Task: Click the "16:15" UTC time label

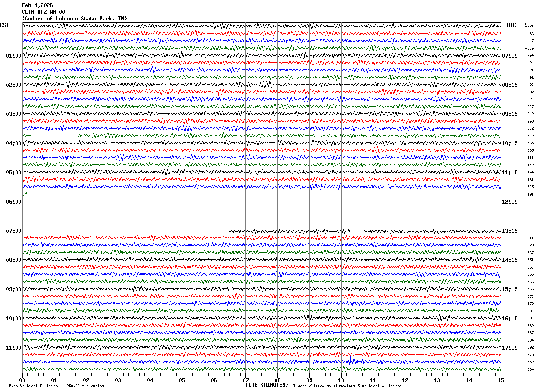Action: pyautogui.click(x=510, y=319)
